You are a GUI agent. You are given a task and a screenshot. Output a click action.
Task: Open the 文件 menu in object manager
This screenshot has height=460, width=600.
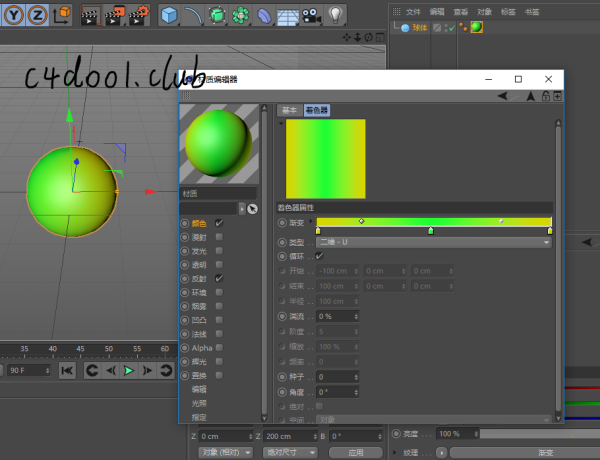tap(413, 12)
